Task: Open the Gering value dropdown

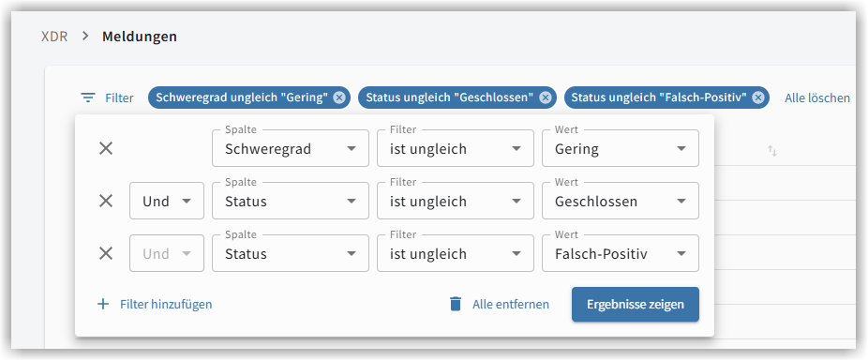Action: click(x=621, y=148)
